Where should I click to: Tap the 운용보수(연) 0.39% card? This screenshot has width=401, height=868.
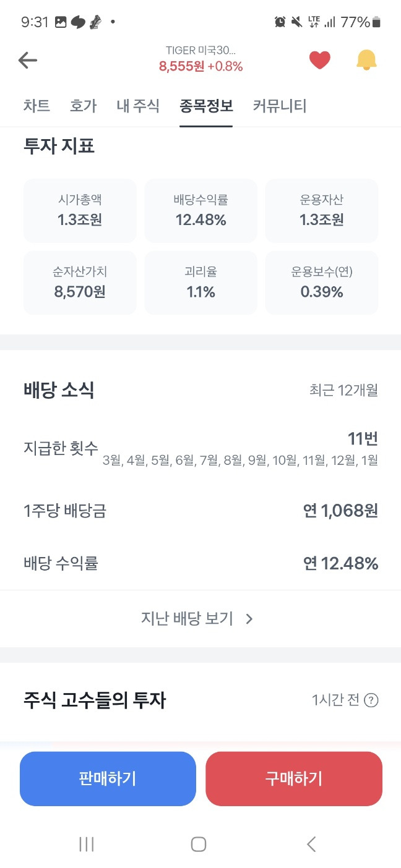click(x=322, y=283)
